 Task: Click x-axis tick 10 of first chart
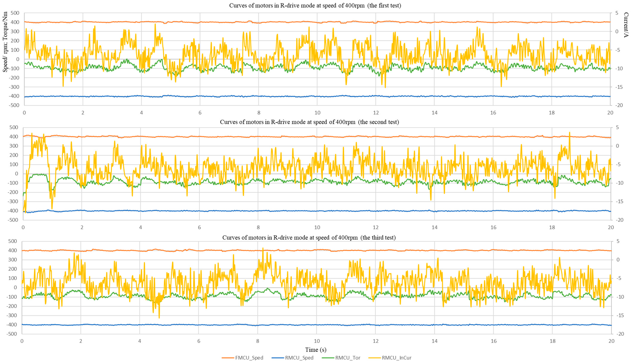pyautogui.click(x=317, y=113)
